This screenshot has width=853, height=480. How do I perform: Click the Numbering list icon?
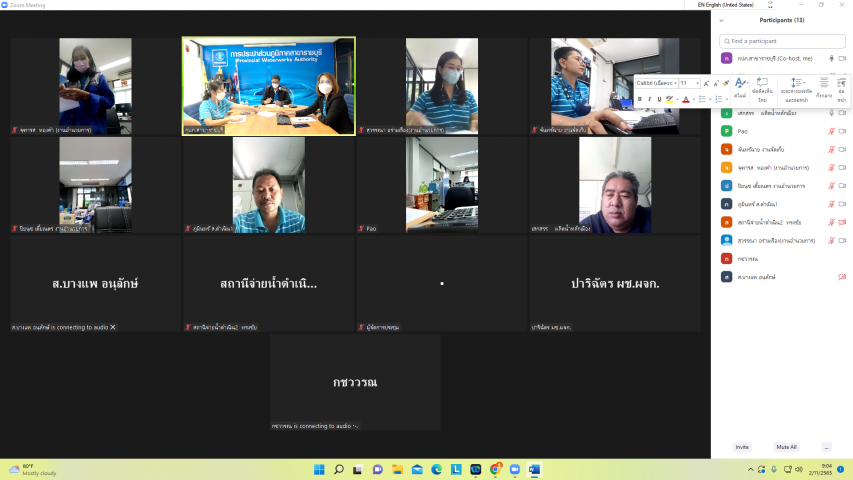pos(719,99)
